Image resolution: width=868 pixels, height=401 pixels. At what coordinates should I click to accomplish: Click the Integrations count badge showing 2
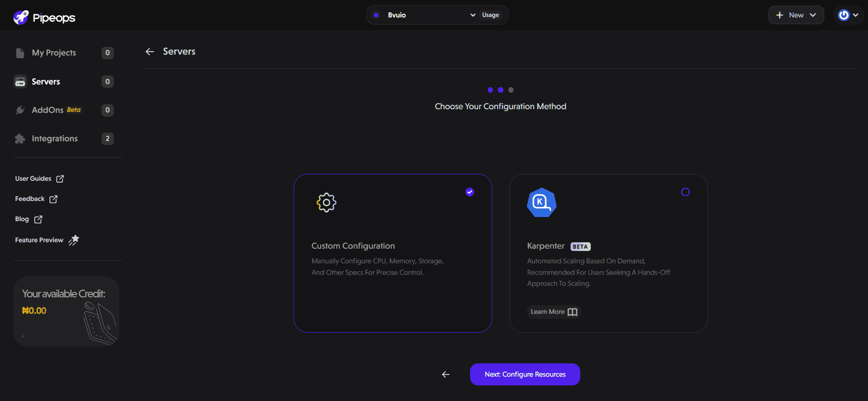point(107,139)
